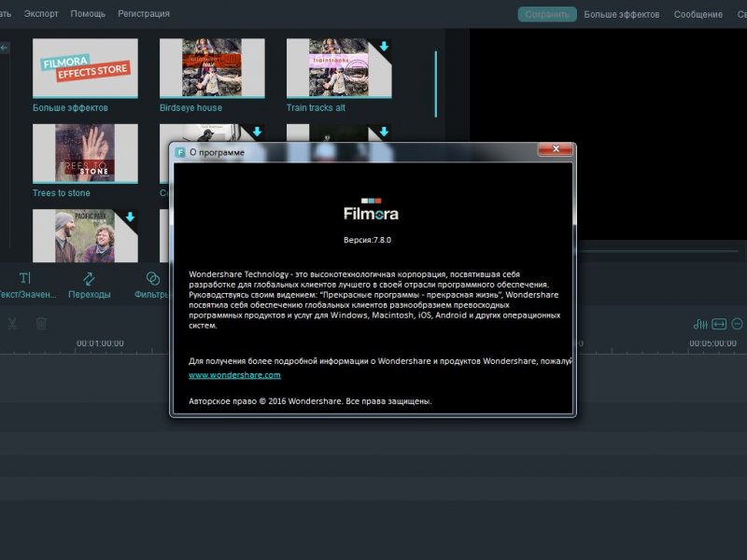Click the effects library vertical scrollbar
The image size is (747, 560).
435,84
